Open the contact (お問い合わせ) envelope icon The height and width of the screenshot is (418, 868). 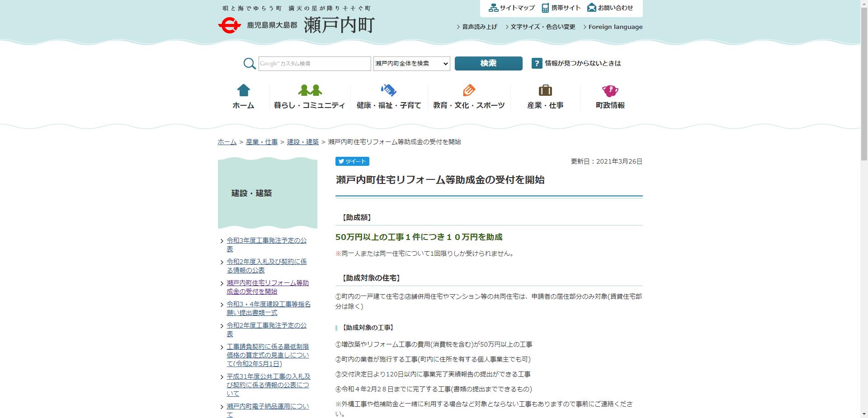[x=592, y=8]
